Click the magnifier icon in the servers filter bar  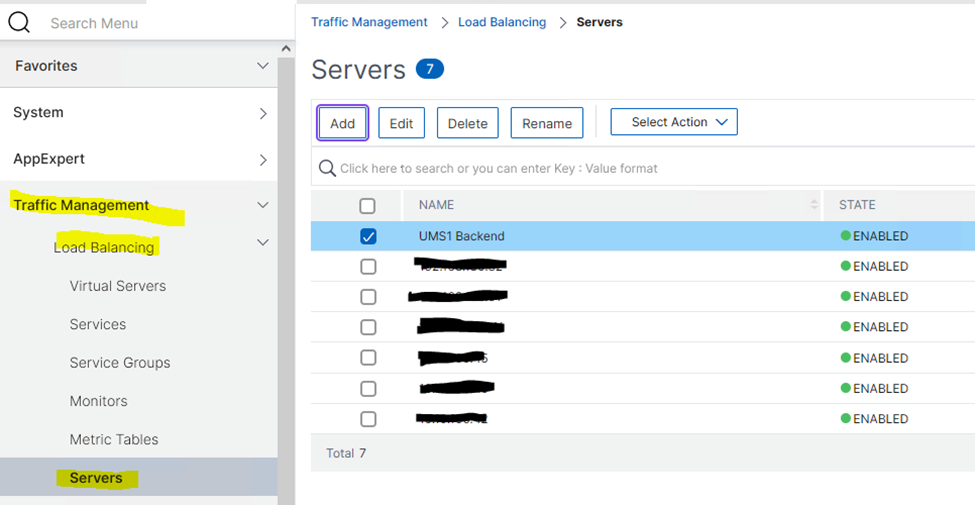pyautogui.click(x=327, y=168)
